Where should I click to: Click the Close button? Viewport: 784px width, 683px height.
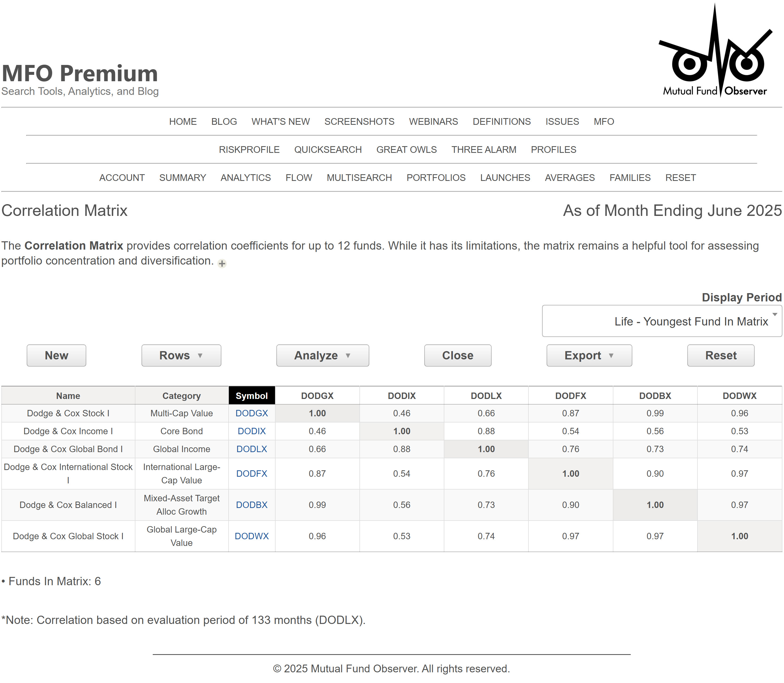457,355
